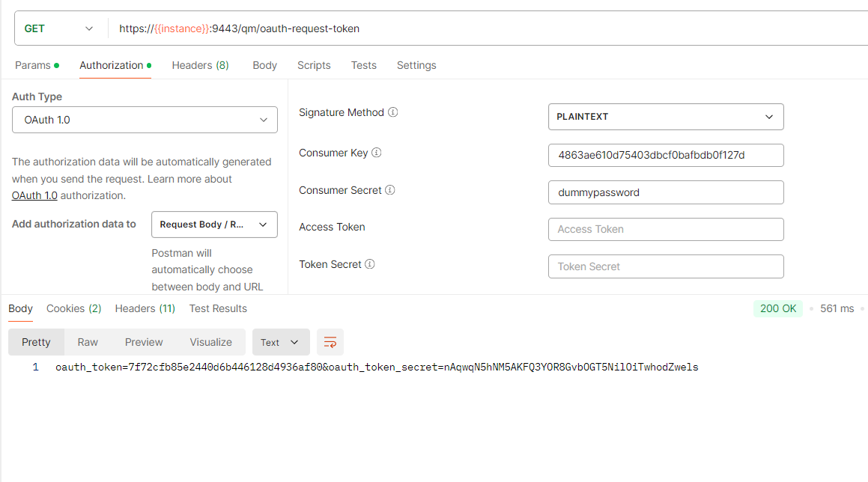The width and height of the screenshot is (868, 482).
Task: Click the wrap lines icon in response toolbar
Action: [x=330, y=342]
